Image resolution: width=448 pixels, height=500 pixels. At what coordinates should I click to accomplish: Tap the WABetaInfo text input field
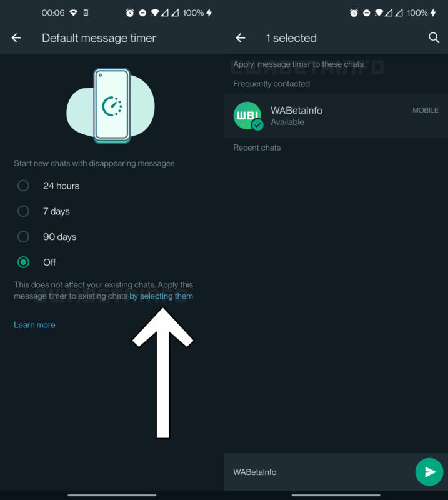tap(312, 472)
